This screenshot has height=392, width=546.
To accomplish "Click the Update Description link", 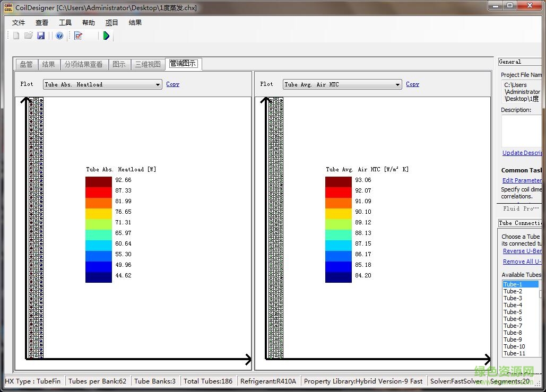I will [x=522, y=153].
